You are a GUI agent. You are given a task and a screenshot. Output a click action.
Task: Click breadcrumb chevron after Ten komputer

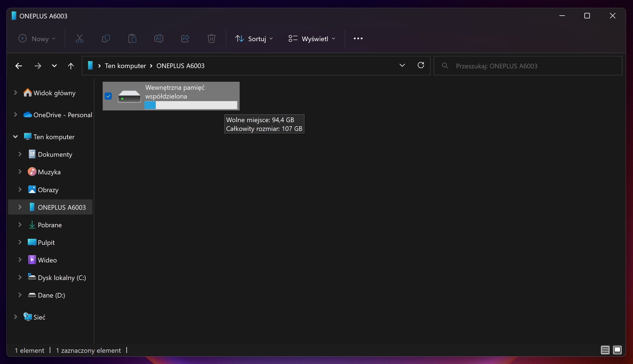[151, 66]
